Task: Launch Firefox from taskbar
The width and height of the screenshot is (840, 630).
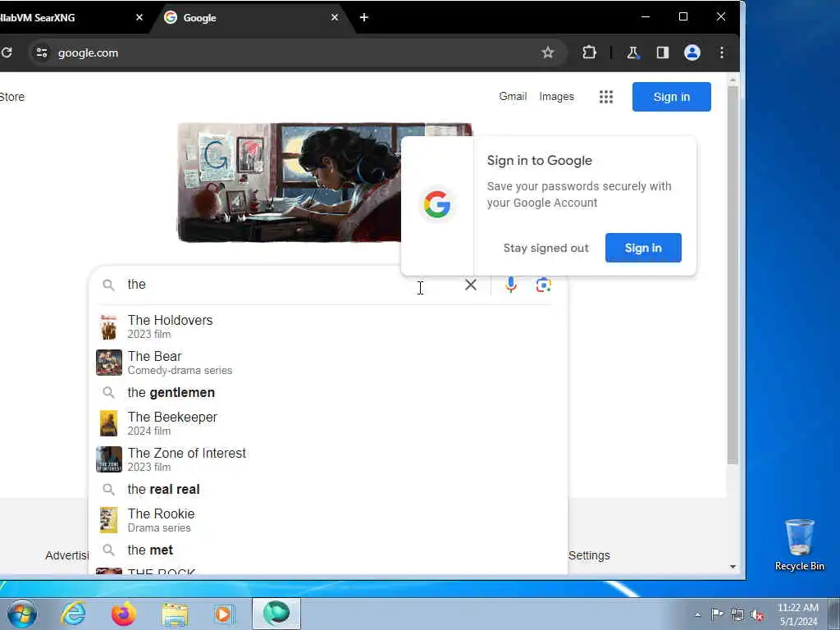Action: pyautogui.click(x=123, y=614)
